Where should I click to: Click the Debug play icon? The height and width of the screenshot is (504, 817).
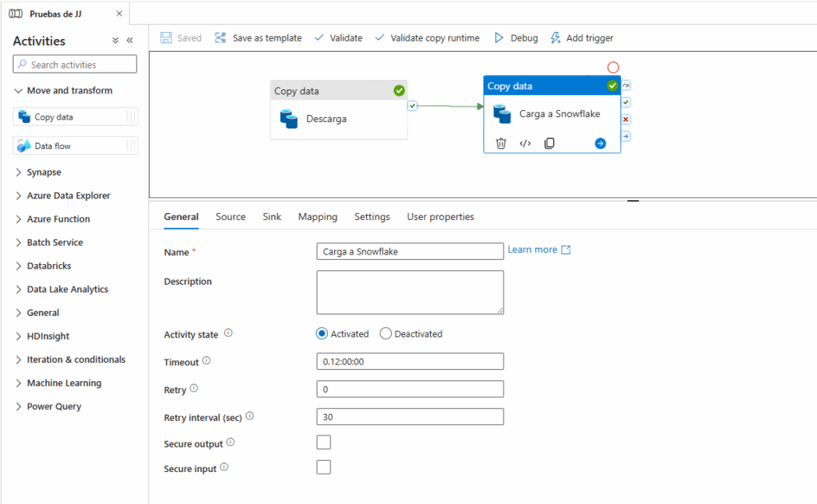tap(499, 38)
